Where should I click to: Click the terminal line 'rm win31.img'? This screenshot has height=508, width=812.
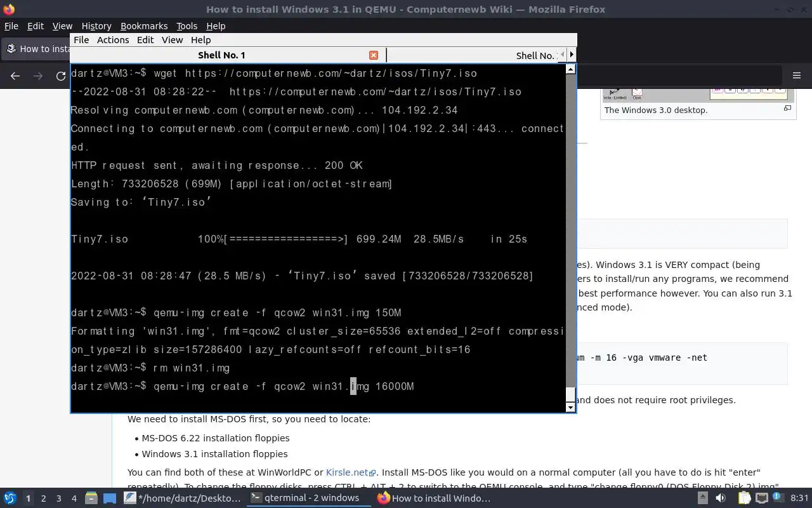point(150,368)
